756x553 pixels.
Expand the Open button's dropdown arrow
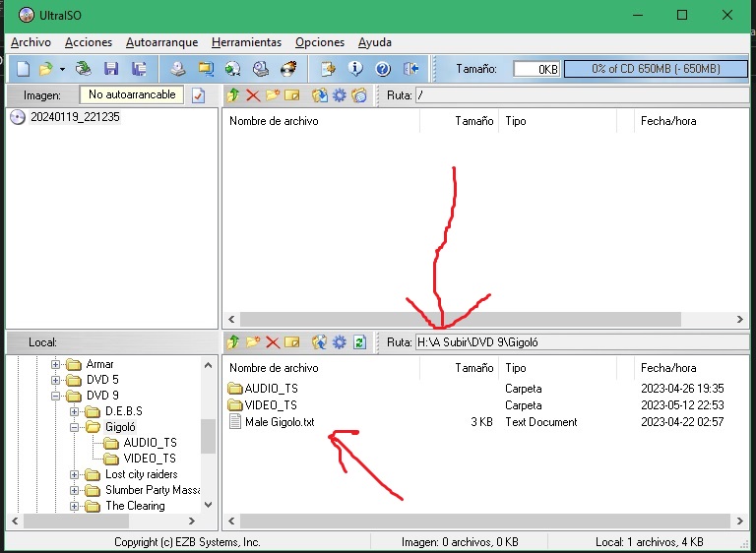point(62,69)
